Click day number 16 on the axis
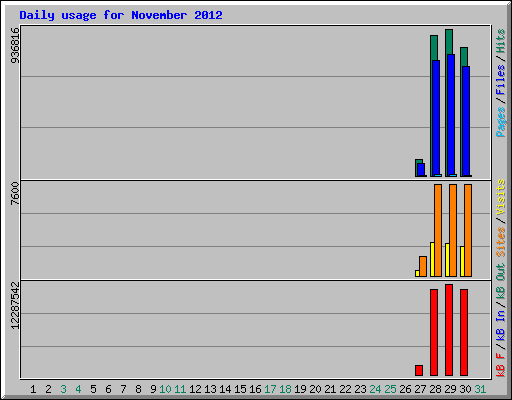Image resolution: width=512 pixels, height=400 pixels. point(255,389)
